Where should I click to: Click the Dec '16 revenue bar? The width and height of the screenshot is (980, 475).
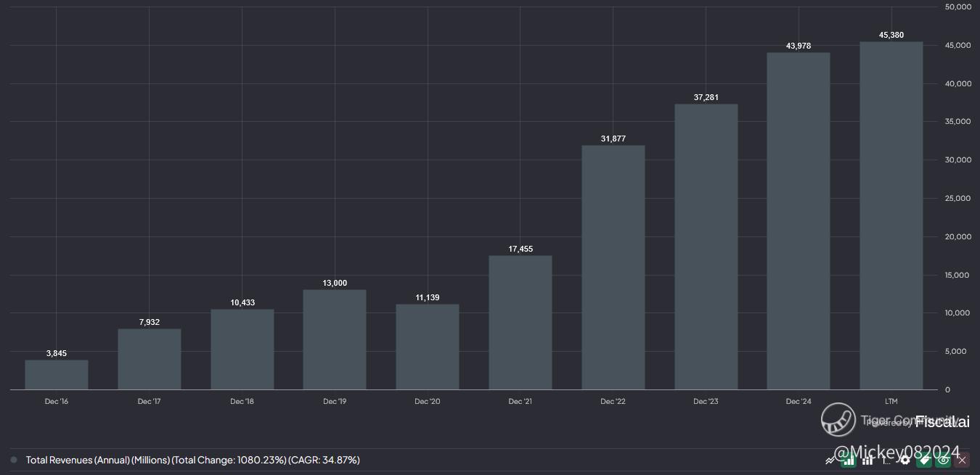pos(57,375)
